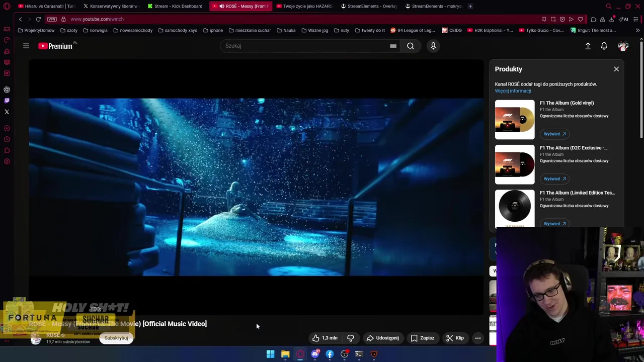
Task: Open YouTube notifications bell
Action: pyautogui.click(x=604, y=46)
